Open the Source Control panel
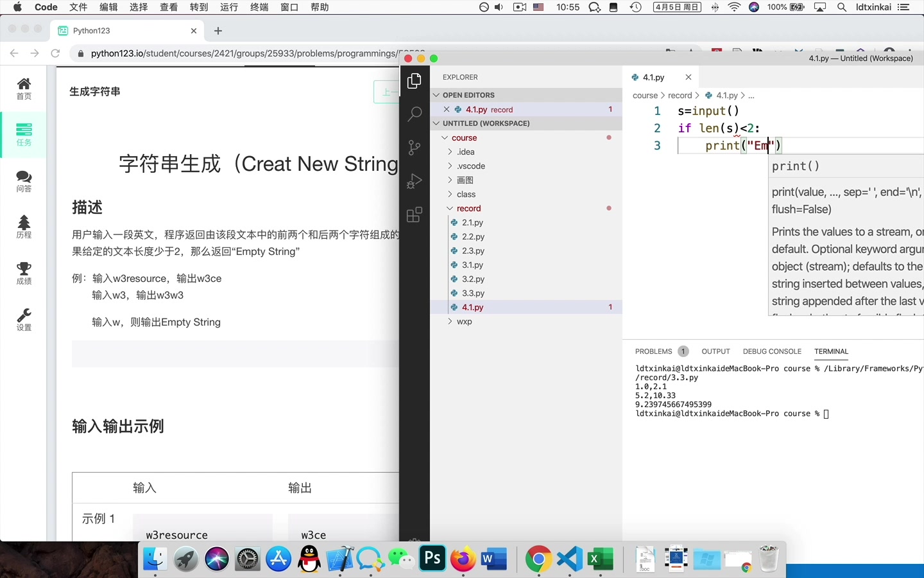Viewport: 924px width, 578px height. [x=414, y=148]
